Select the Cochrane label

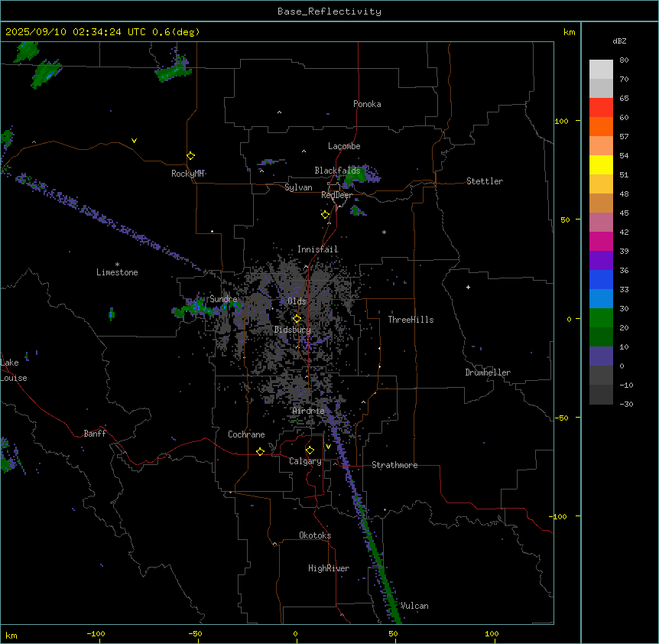(x=246, y=434)
